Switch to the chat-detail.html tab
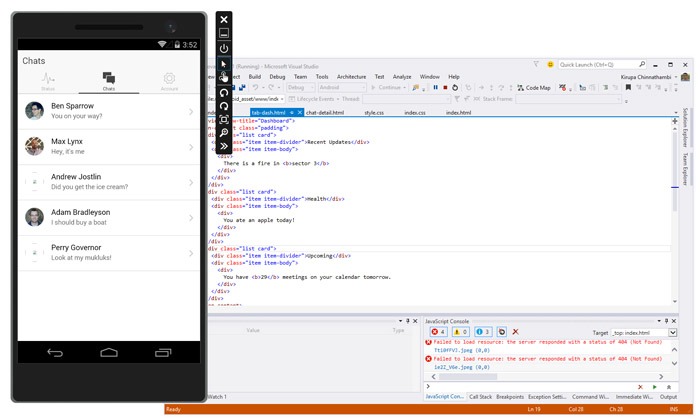Screen dimensions: 700x420 [x=326, y=113]
